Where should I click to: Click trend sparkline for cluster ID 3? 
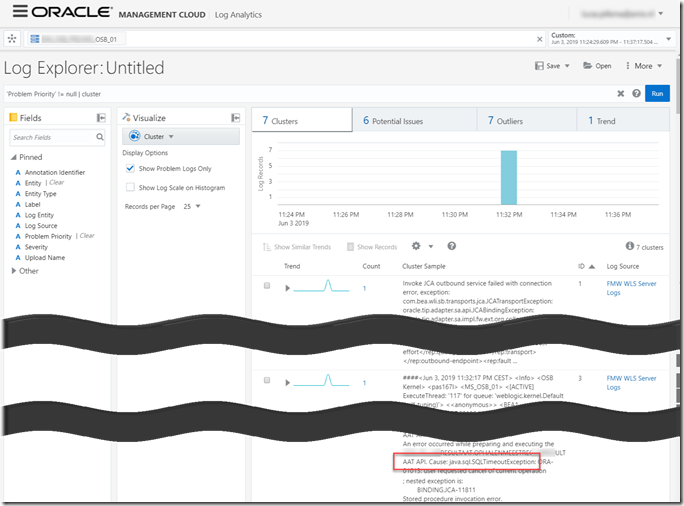pyautogui.click(x=321, y=380)
